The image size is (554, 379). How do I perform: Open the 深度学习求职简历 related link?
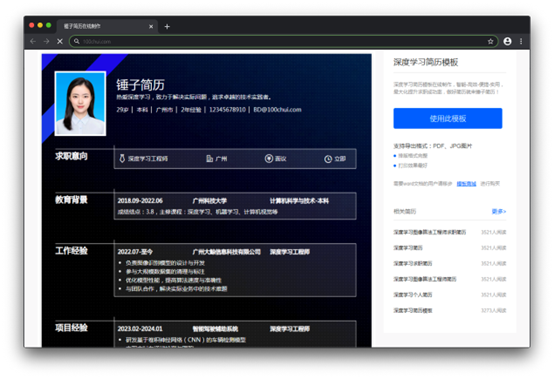click(x=413, y=263)
